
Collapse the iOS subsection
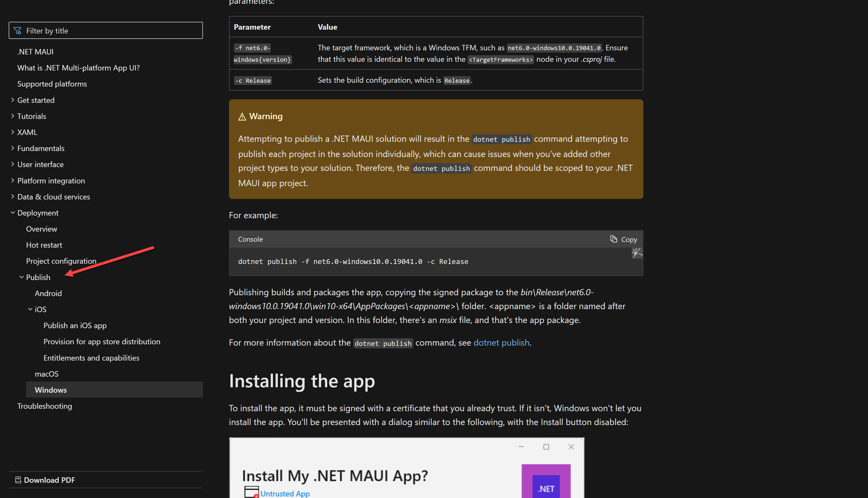pos(30,309)
